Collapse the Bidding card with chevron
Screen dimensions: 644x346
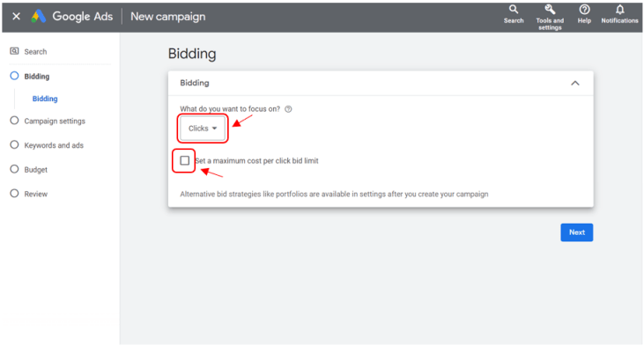[575, 84]
